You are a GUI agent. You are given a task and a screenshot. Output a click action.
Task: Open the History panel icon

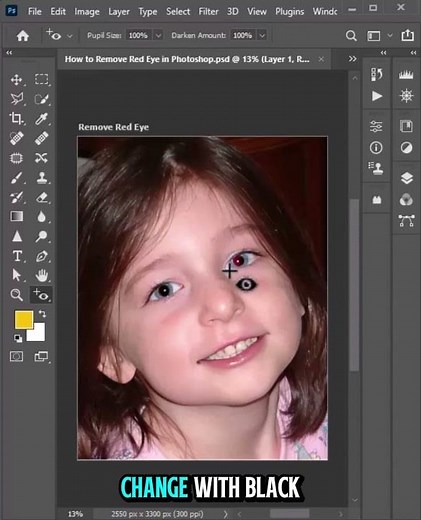[x=377, y=74]
